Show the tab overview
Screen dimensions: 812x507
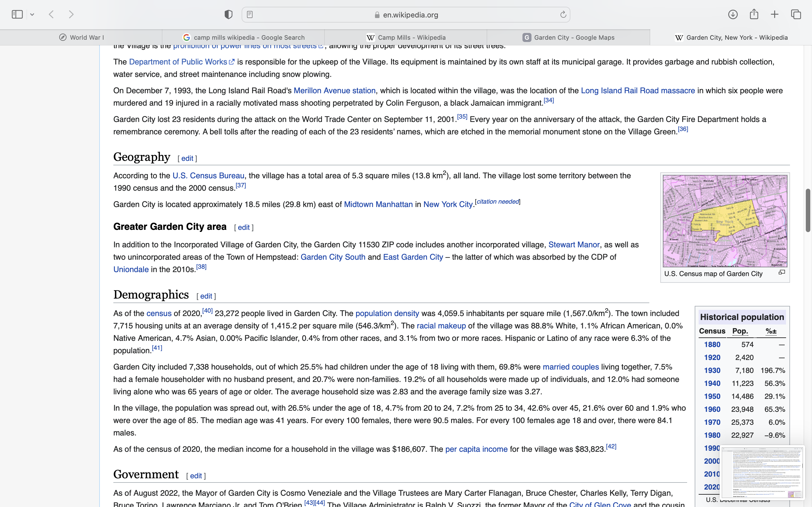click(x=796, y=14)
